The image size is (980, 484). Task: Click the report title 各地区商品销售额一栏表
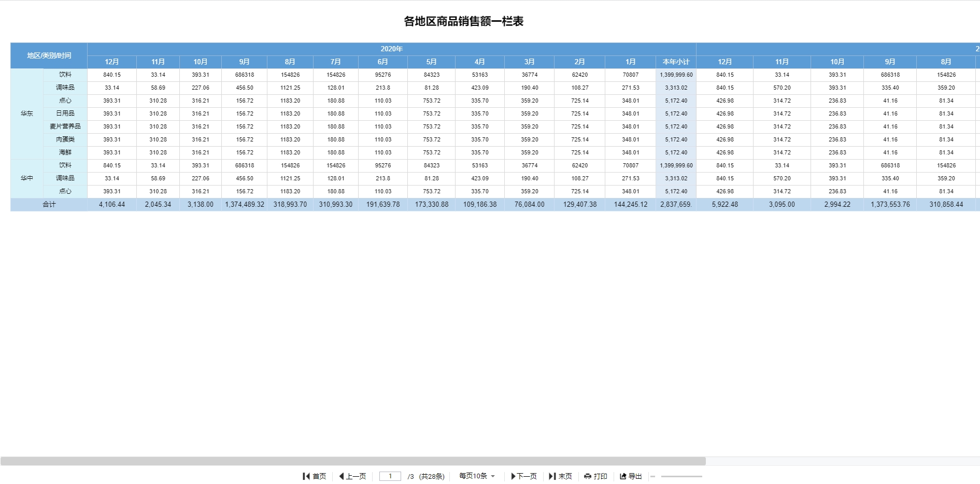point(464,21)
